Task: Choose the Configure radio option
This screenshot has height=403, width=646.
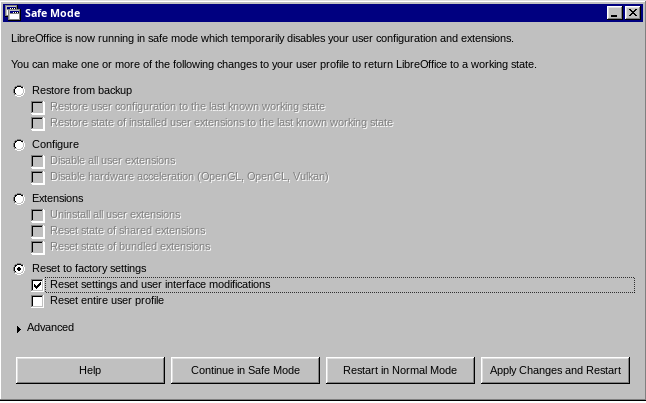Action: pyautogui.click(x=19, y=145)
